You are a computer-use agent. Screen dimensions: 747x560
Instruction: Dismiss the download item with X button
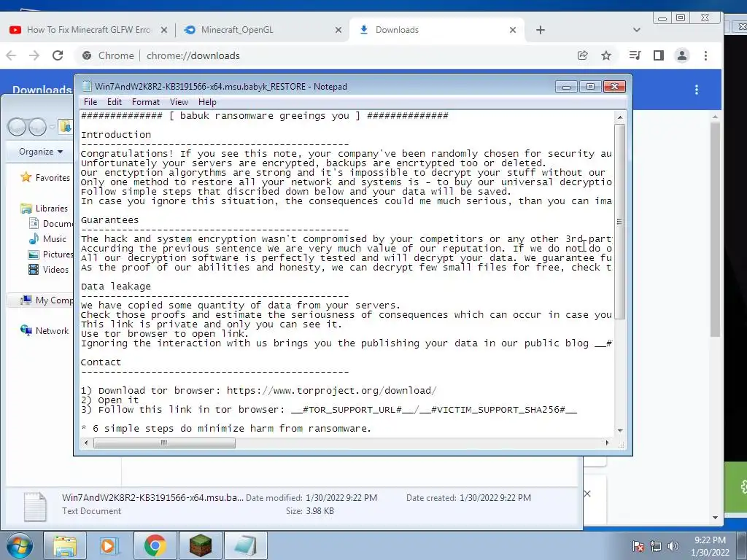pyautogui.click(x=587, y=494)
